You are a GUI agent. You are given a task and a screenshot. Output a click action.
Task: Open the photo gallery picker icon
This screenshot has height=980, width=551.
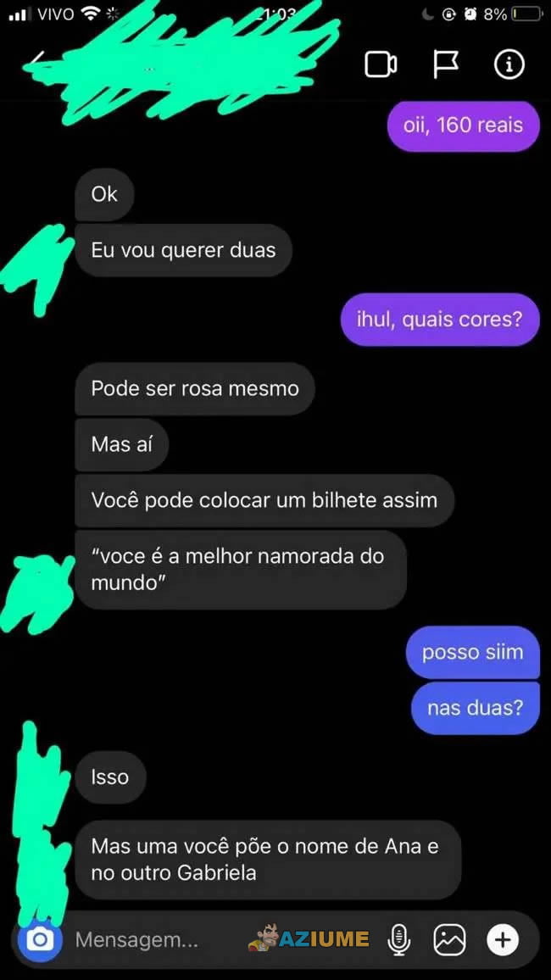[x=450, y=938]
